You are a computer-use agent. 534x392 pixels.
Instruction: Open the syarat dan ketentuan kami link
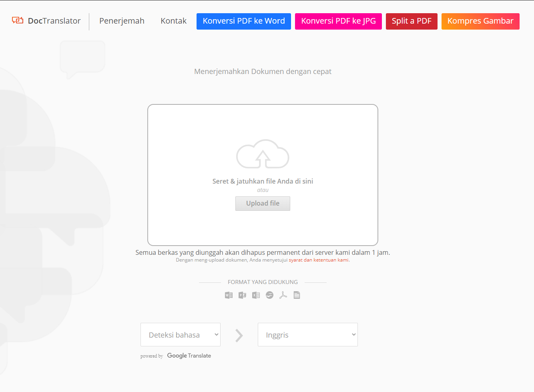pos(319,260)
